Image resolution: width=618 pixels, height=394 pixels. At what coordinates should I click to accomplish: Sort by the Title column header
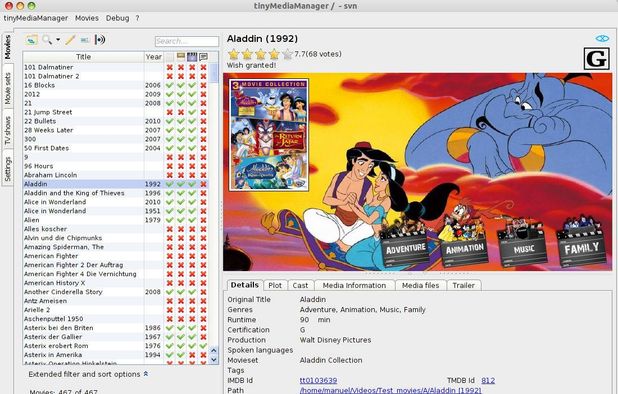coord(84,57)
